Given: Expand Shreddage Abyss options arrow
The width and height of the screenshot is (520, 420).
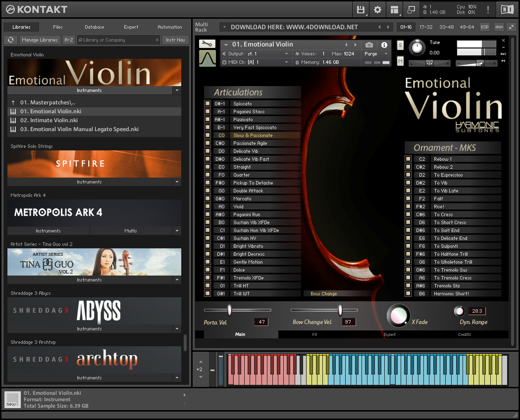Looking at the screenshot, I should pos(177,329).
